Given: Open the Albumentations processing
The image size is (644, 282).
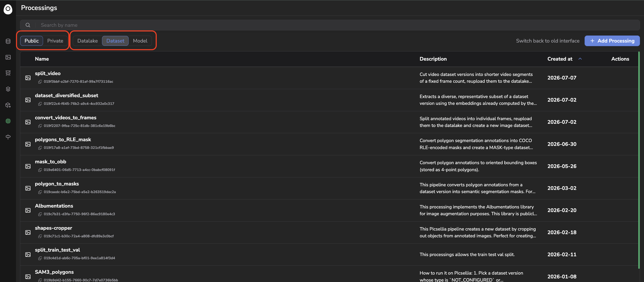Looking at the screenshot, I should [54, 206].
